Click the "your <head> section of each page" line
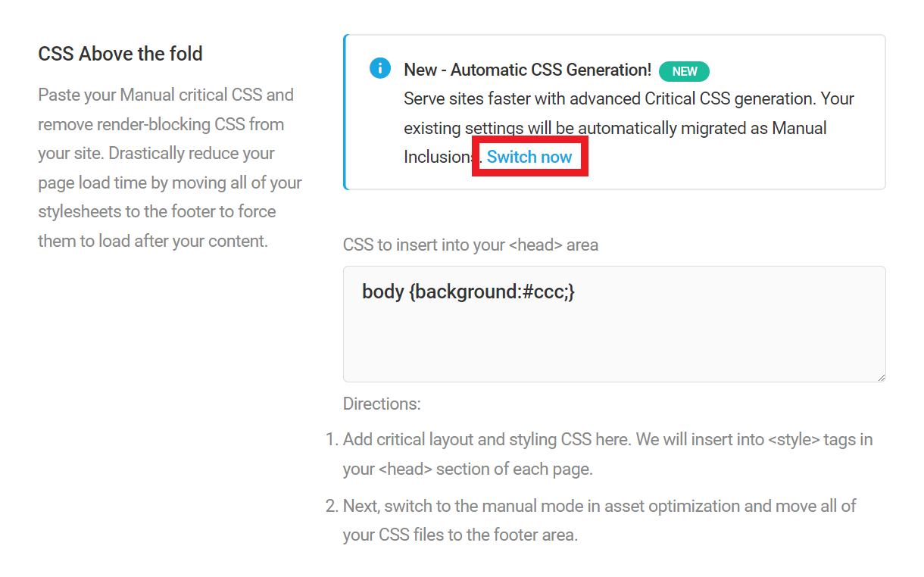Image resolution: width=924 pixels, height=577 pixels. (467, 469)
